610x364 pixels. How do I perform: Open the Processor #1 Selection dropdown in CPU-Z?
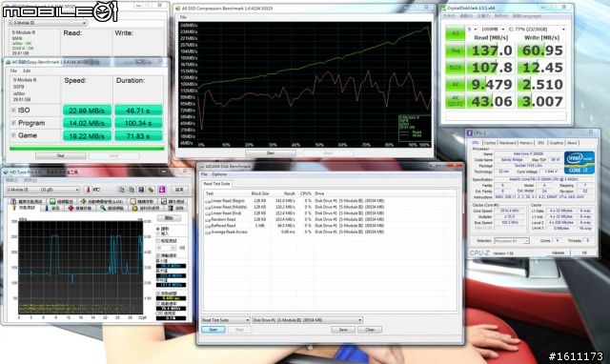click(512, 241)
